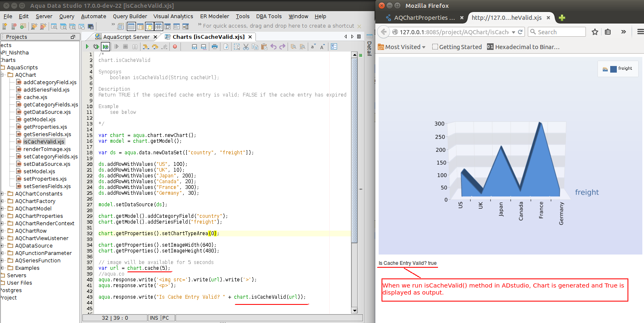
Task: Start debugging with the gear-and-play icon
Action: coord(96,47)
